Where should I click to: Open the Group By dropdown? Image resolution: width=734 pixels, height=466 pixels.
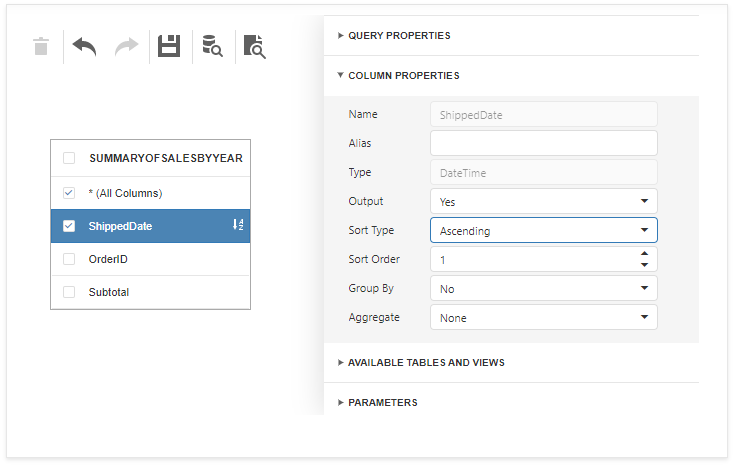(543, 289)
